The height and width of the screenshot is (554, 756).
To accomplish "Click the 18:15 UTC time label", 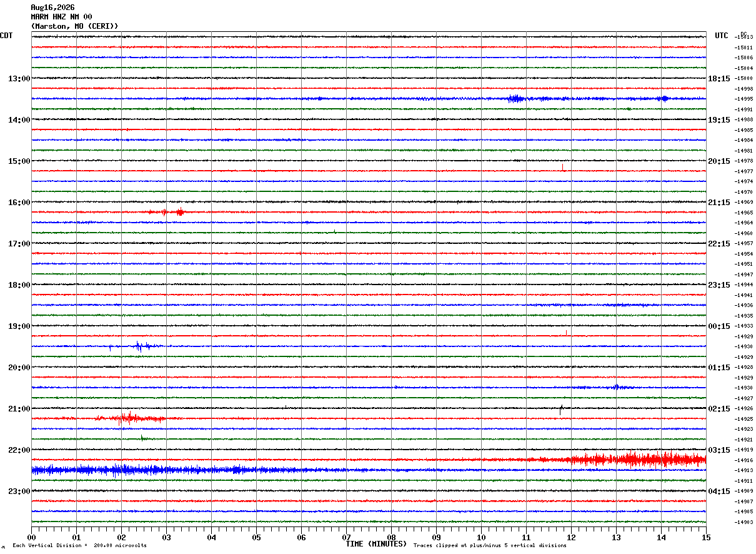I will [x=719, y=79].
